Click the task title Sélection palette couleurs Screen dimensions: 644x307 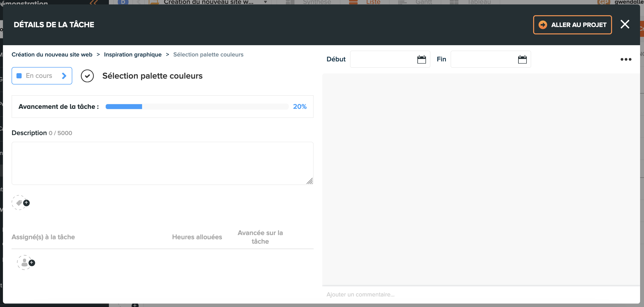click(152, 76)
